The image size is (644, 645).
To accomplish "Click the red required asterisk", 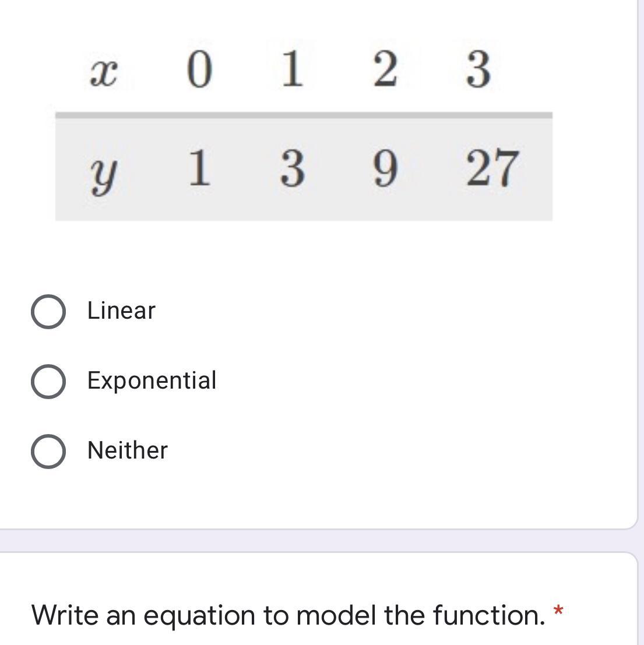I will click(x=558, y=612).
